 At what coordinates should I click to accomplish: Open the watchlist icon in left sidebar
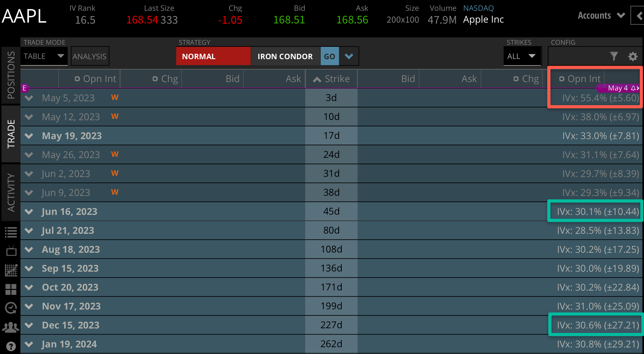pos(11,232)
